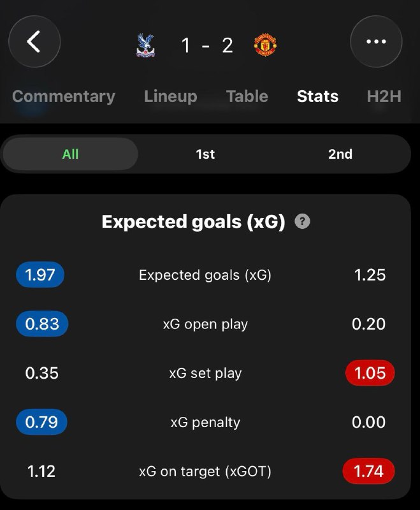
Task: Switch to the Commentary tab
Action: (64, 96)
